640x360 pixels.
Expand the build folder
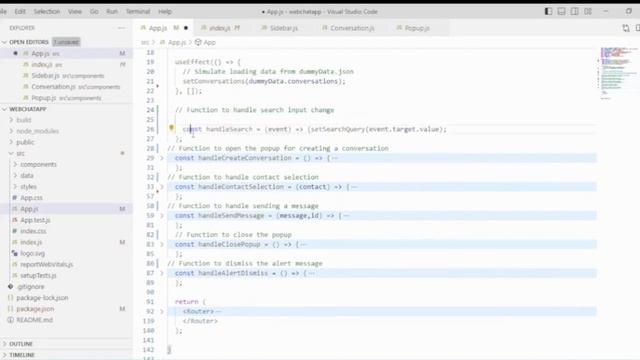[x=24, y=120]
